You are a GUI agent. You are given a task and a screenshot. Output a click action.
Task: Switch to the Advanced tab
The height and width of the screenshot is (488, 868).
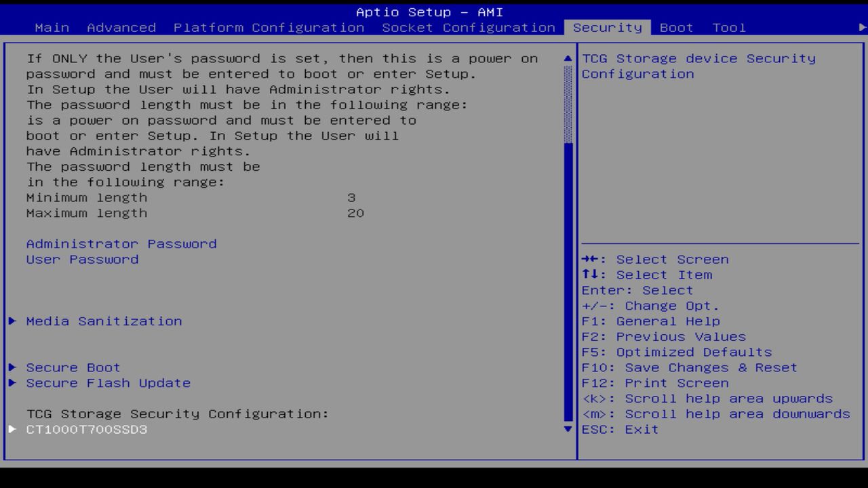[121, 27]
